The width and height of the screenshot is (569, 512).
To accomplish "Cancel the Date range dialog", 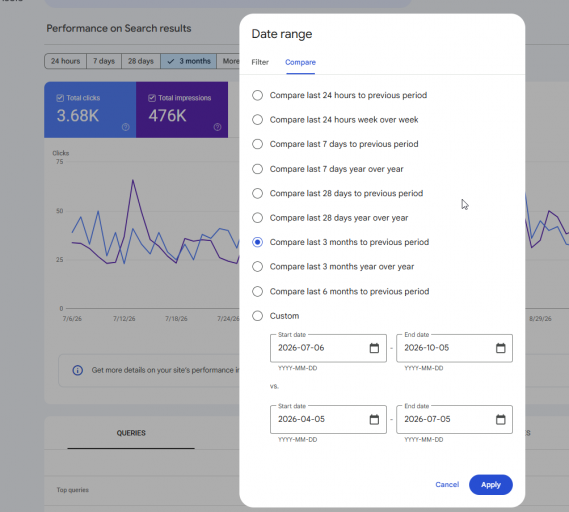I will click(x=447, y=484).
